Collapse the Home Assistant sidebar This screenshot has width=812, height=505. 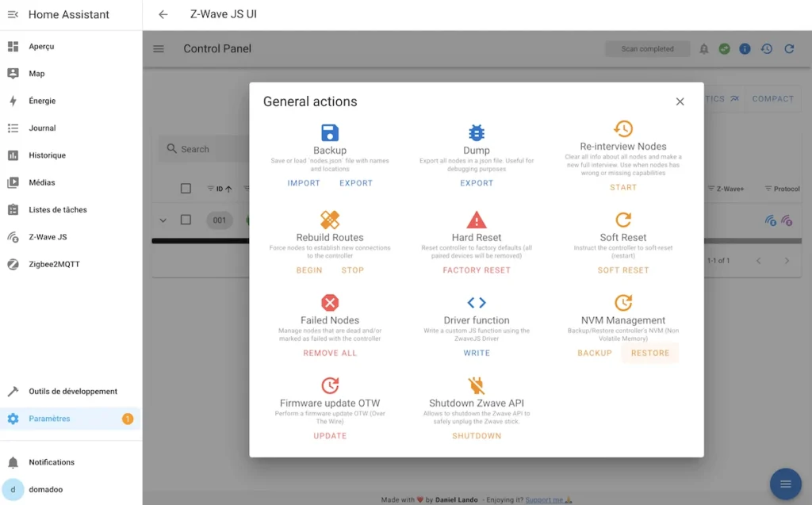tap(13, 14)
